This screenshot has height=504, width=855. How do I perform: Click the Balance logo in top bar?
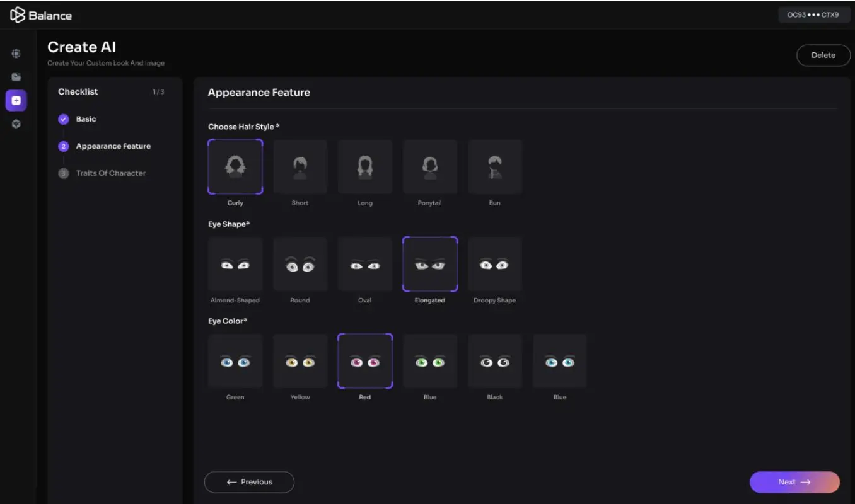coord(41,15)
